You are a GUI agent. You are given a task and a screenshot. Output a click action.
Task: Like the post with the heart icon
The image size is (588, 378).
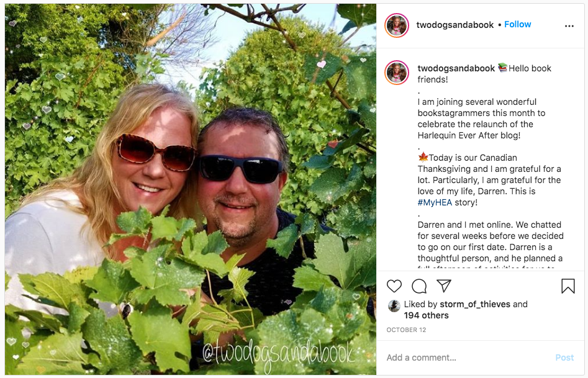click(394, 286)
